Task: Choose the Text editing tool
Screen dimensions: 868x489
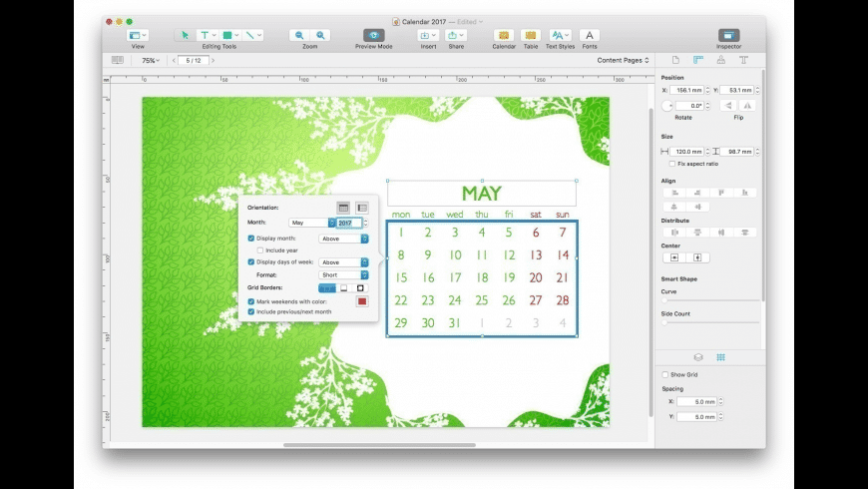Action: point(208,35)
